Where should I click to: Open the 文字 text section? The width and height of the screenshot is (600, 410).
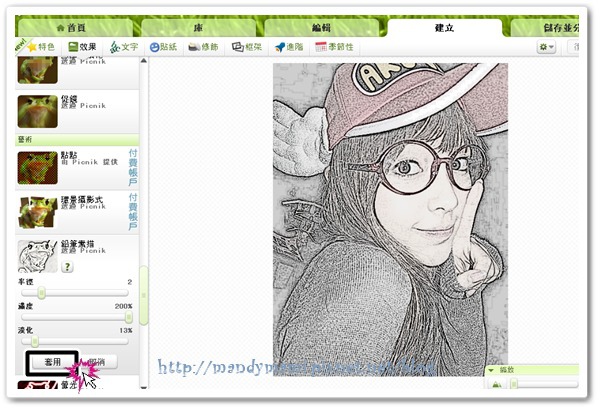point(124,47)
